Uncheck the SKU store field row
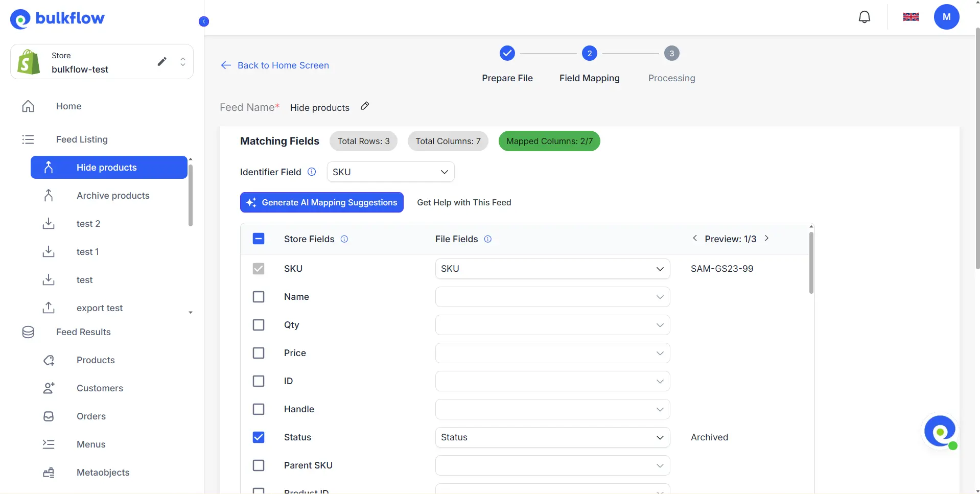This screenshot has width=980, height=494. (x=259, y=268)
